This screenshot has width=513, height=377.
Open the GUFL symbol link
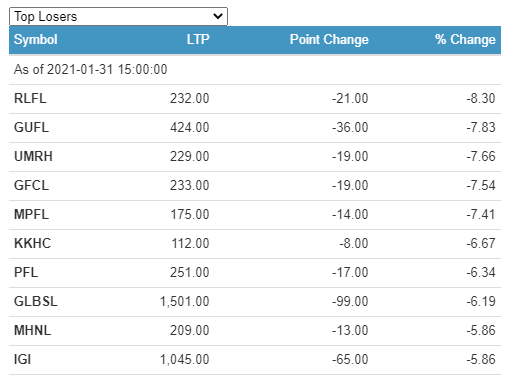click(31, 128)
